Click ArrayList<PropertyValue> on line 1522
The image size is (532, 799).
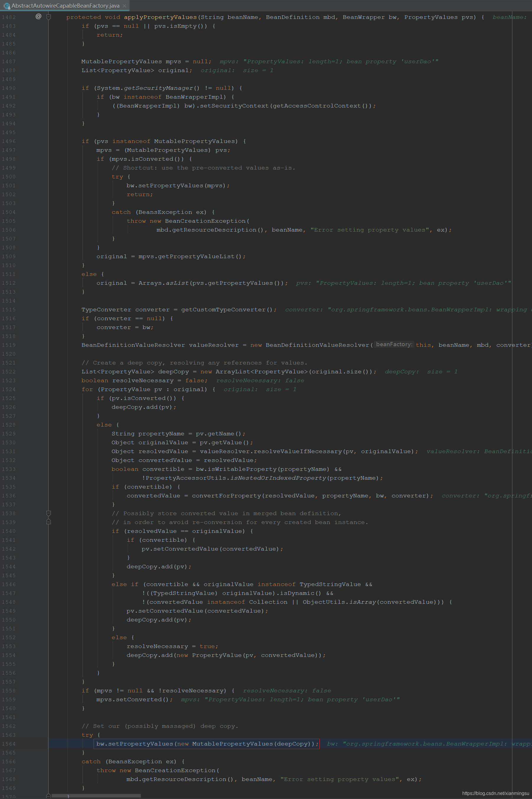pyautogui.click(x=262, y=372)
